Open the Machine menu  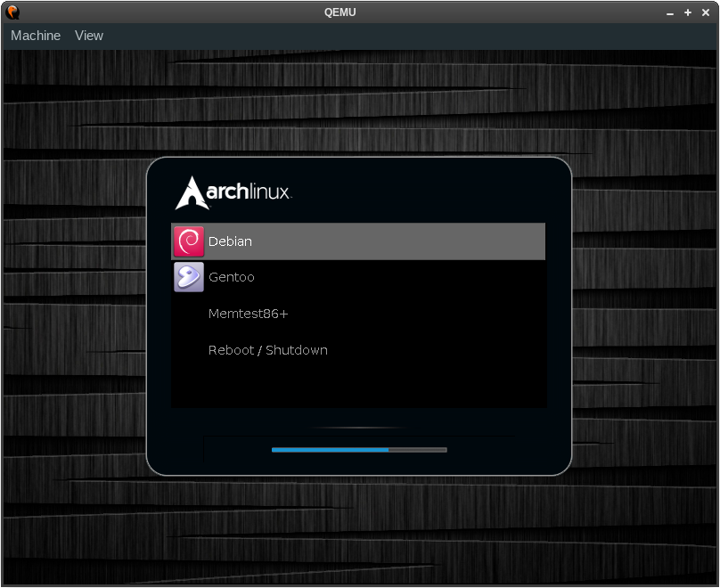[x=36, y=36]
